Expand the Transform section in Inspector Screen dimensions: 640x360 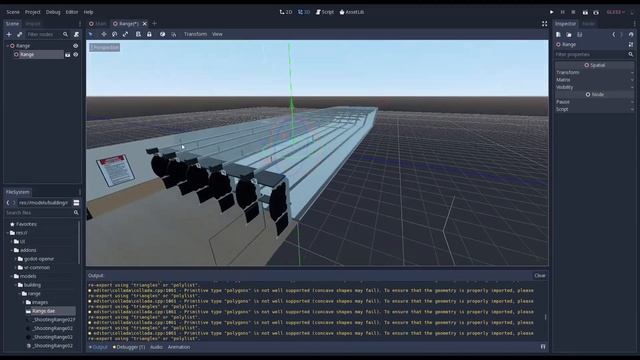pos(594,72)
